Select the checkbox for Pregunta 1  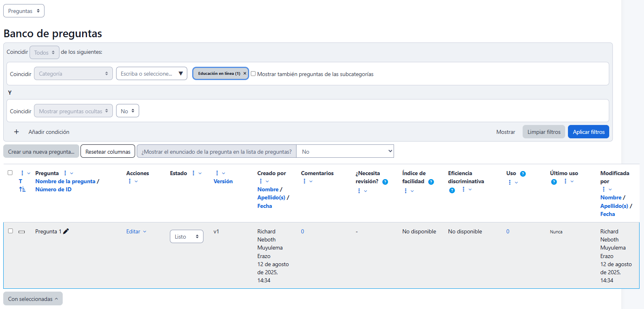pos(11,231)
